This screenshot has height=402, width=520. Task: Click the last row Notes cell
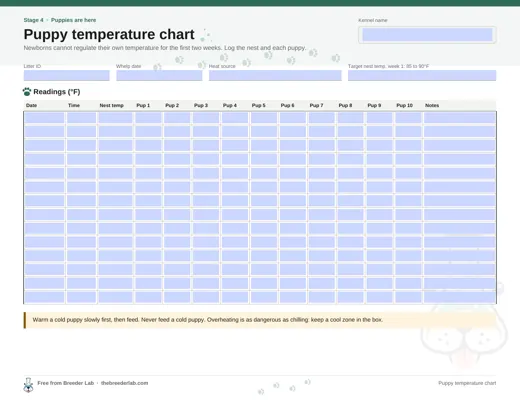pyautogui.click(x=460, y=297)
